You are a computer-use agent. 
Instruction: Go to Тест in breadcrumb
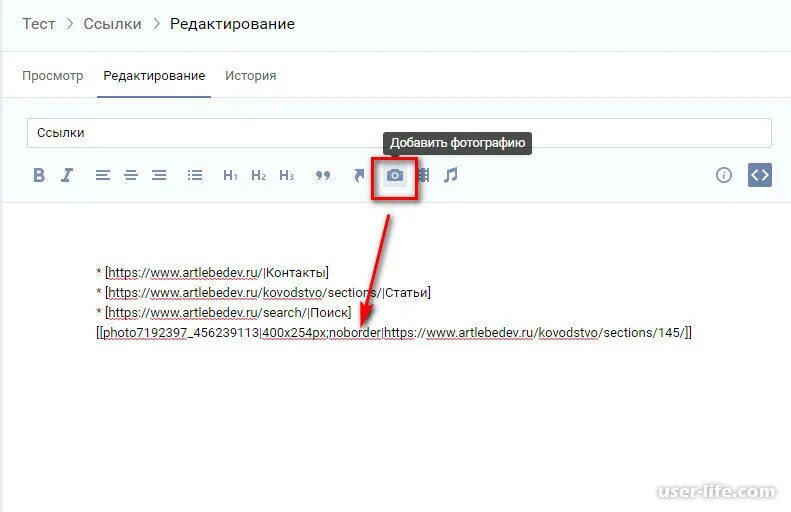(x=38, y=24)
